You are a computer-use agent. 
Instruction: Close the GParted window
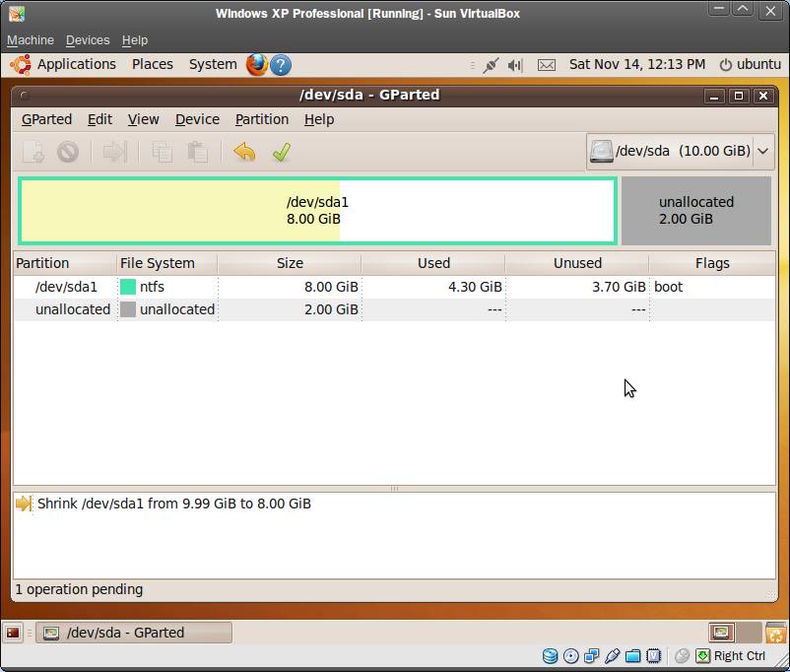click(x=763, y=96)
